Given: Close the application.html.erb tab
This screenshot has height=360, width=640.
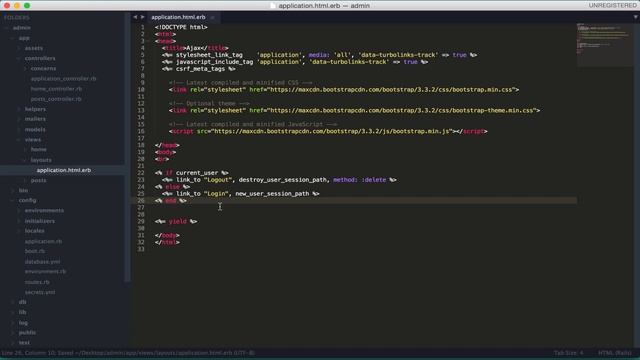Looking at the screenshot, I should point(213,18).
